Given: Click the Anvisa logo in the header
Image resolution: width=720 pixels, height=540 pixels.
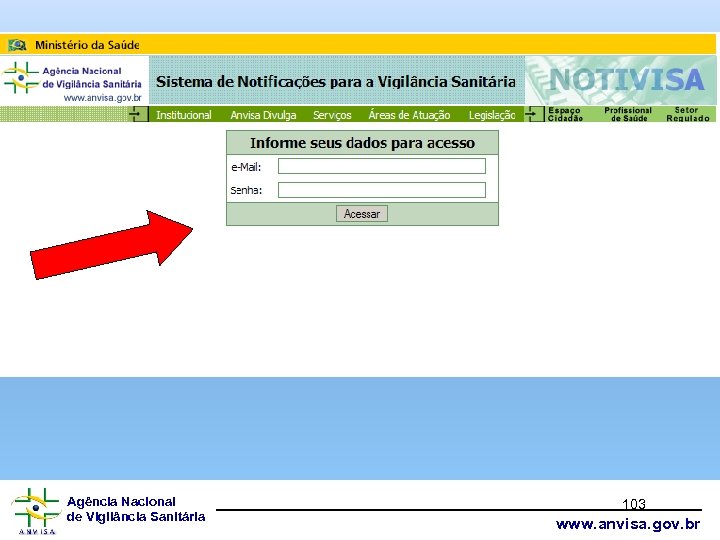Looking at the screenshot, I should pos(21,78).
